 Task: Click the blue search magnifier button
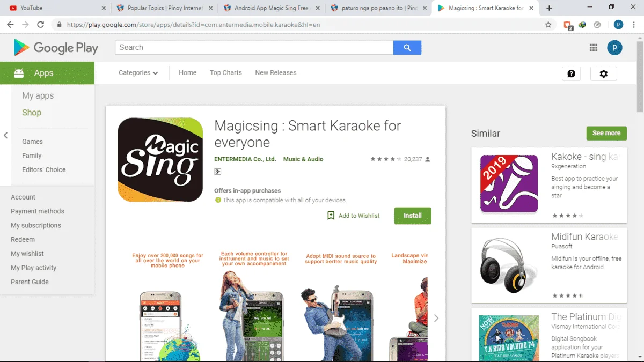[407, 48]
